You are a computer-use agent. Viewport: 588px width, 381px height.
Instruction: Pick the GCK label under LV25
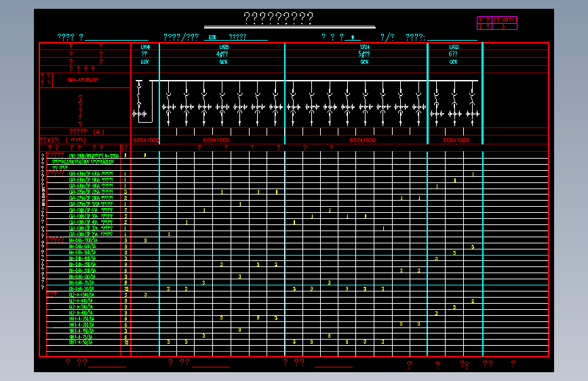[x=224, y=62]
